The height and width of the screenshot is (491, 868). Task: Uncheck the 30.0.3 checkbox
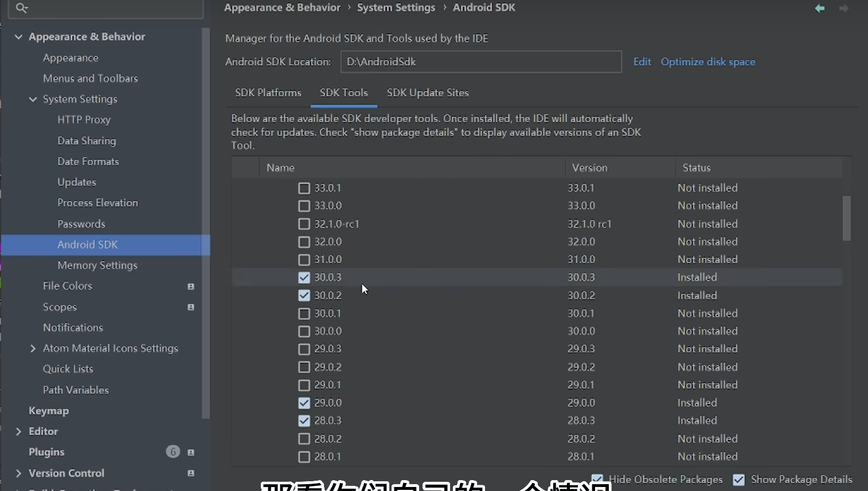coord(304,277)
